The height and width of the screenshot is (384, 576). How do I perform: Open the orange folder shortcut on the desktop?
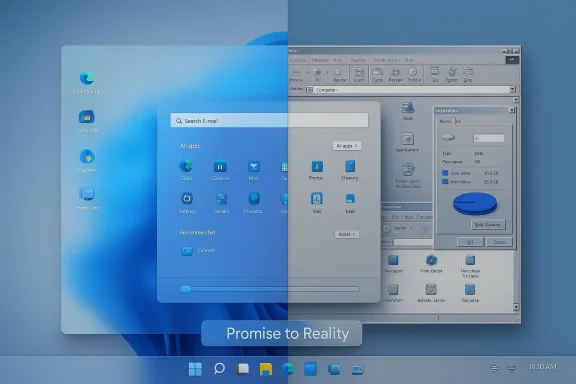pos(87,117)
